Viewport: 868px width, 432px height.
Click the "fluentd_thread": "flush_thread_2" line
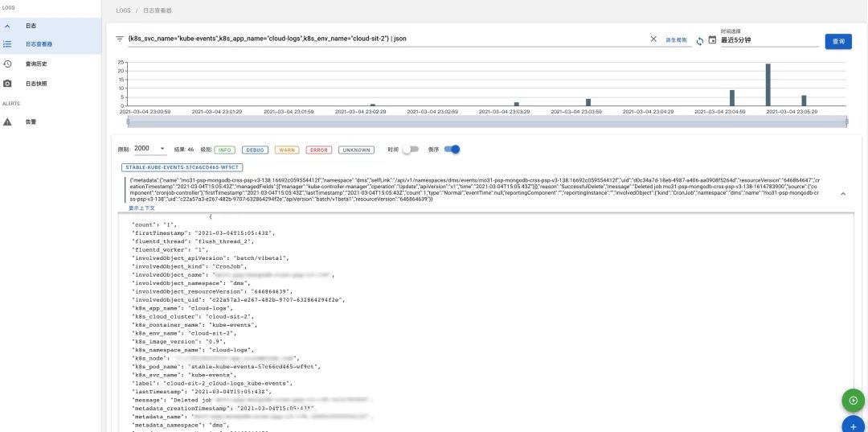click(x=193, y=241)
